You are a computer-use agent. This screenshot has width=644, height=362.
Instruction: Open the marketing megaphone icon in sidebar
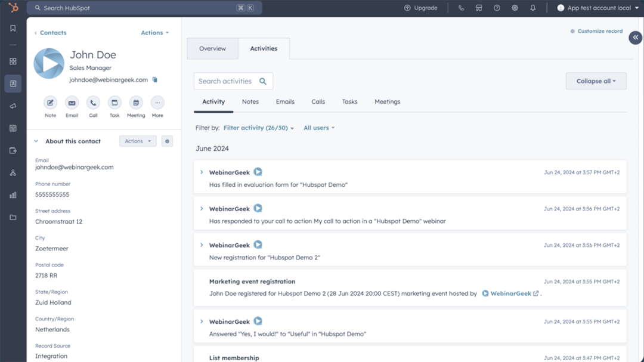click(13, 106)
